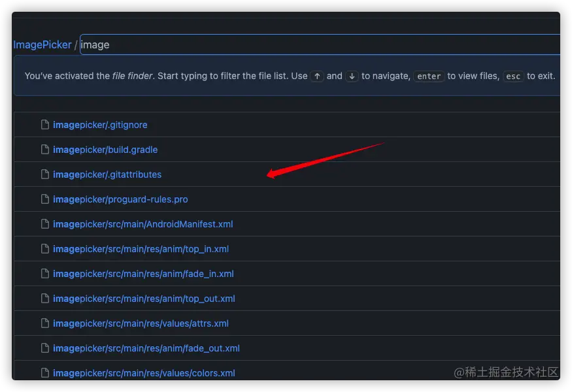The image size is (572, 392).
Task: Click file icon beside top_out.xml
Action: pos(45,299)
